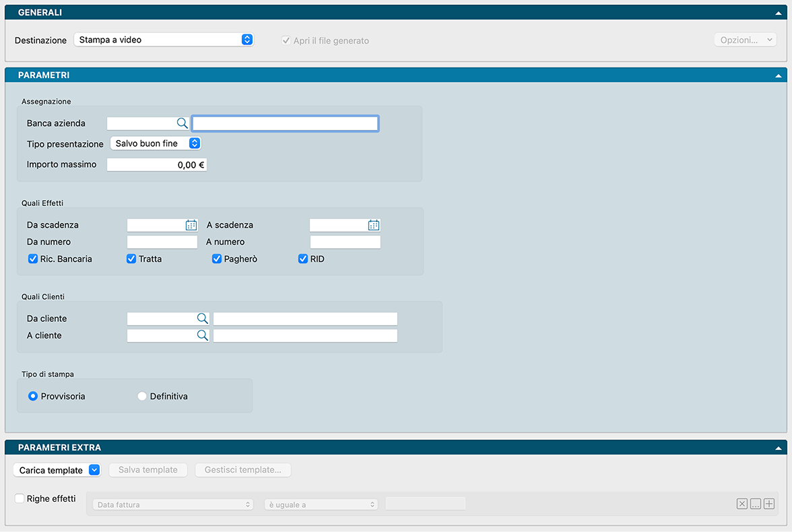Click the X remove filter row icon
792x532 pixels.
(x=741, y=504)
